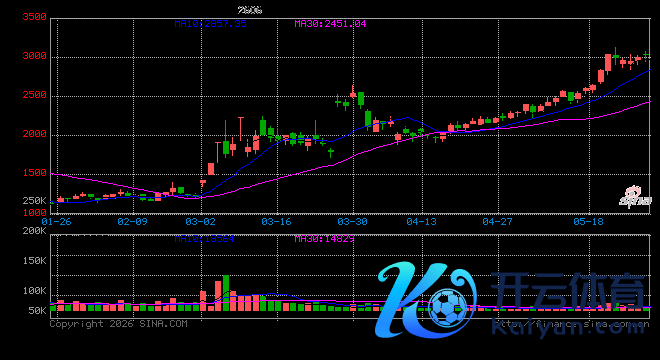Select the 02-09 date label
The width and height of the screenshot is (660, 360).
[133, 222]
